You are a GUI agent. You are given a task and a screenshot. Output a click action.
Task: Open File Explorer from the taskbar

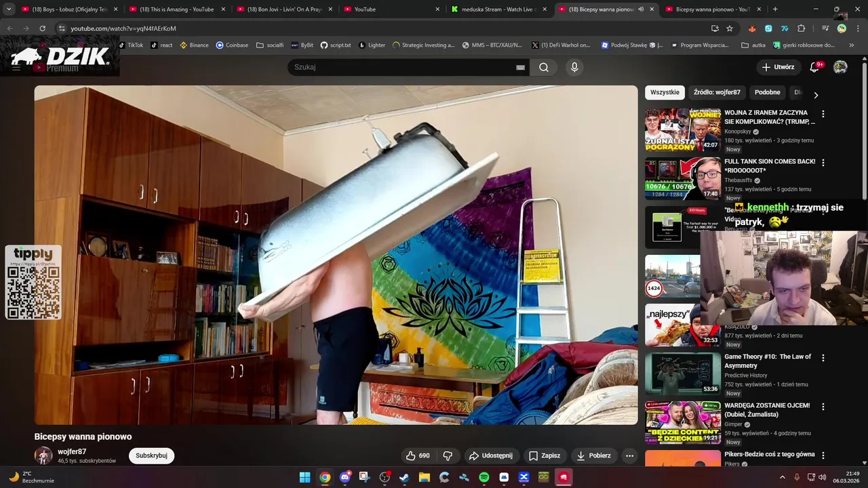click(x=424, y=477)
